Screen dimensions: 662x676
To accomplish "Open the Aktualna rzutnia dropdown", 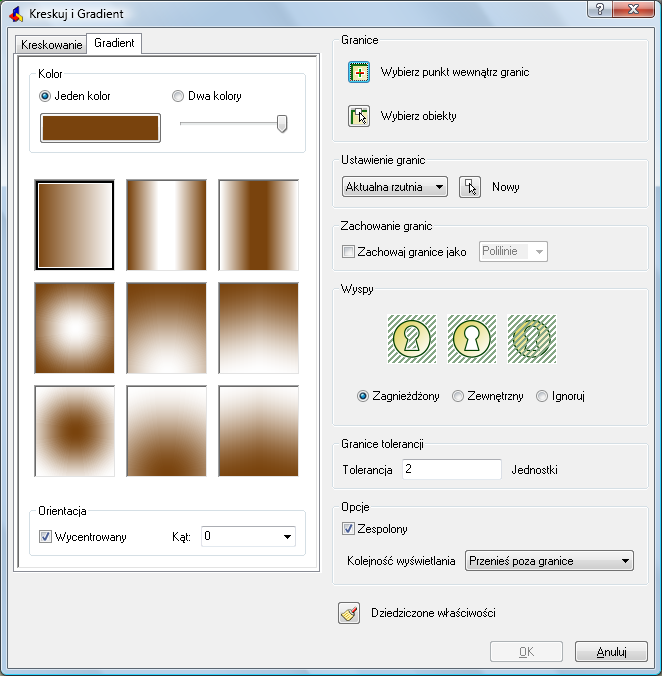I will click(395, 187).
